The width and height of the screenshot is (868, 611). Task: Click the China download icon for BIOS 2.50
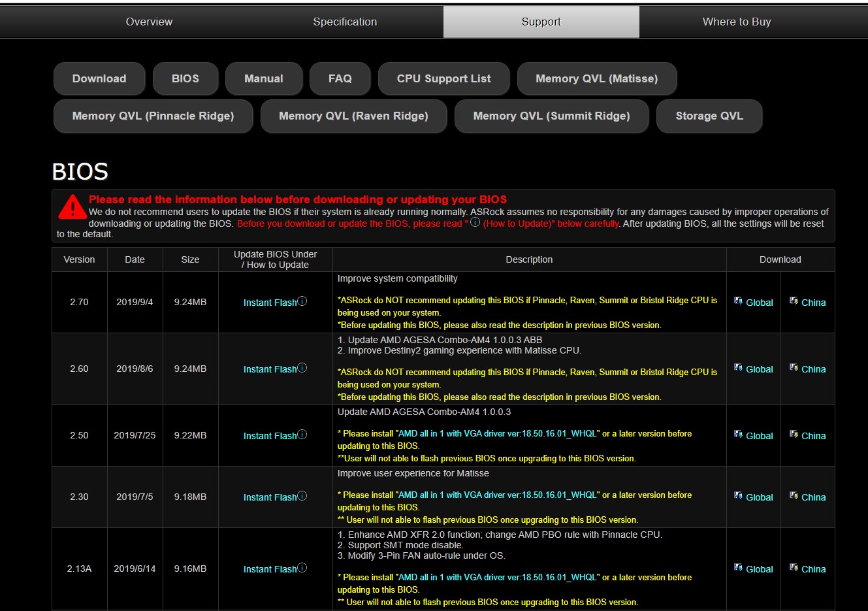(x=794, y=435)
